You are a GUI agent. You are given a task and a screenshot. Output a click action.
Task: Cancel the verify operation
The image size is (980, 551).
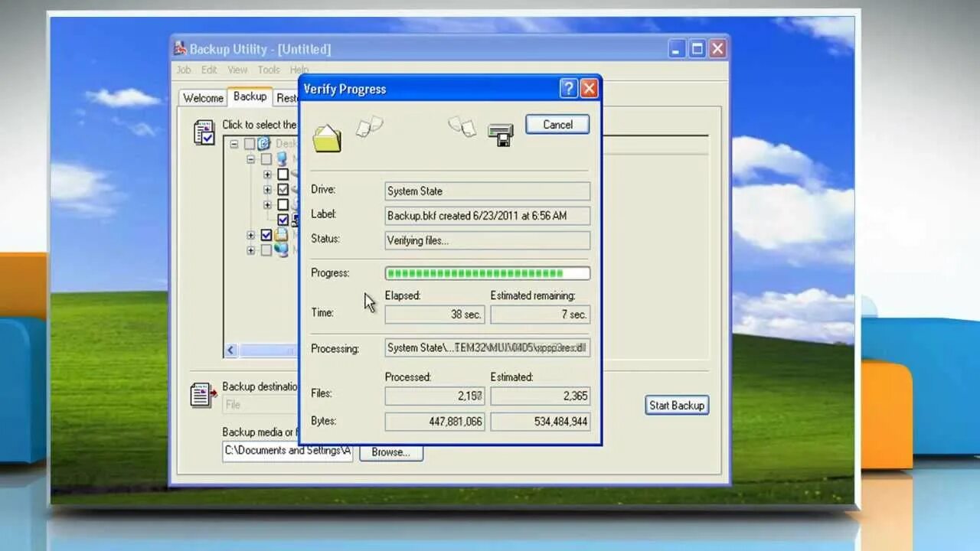557,125
